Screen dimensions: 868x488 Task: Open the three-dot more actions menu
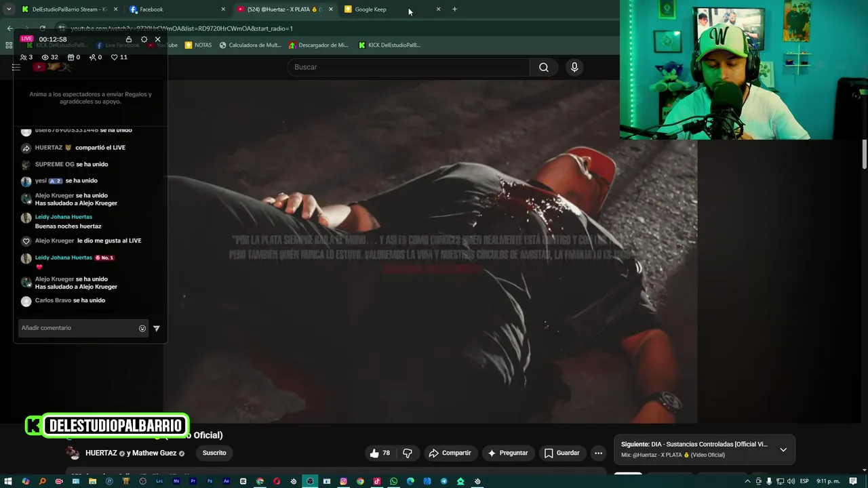click(598, 453)
